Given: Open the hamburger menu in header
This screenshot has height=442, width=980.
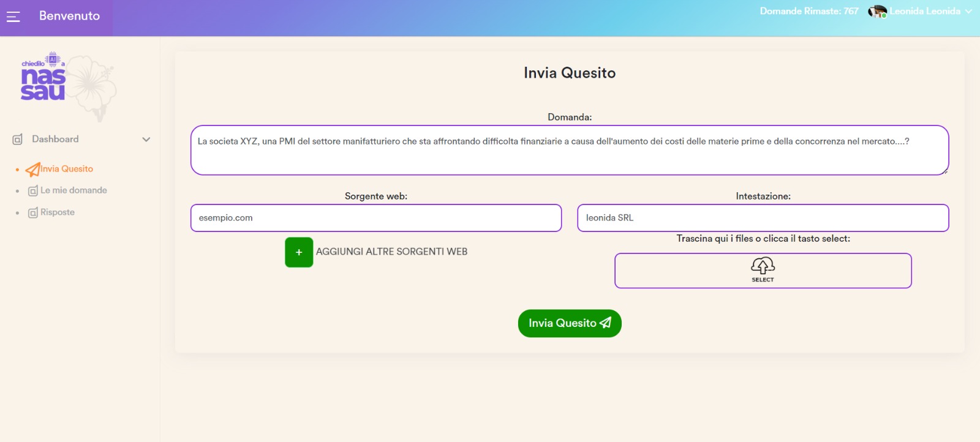Looking at the screenshot, I should pos(13,17).
